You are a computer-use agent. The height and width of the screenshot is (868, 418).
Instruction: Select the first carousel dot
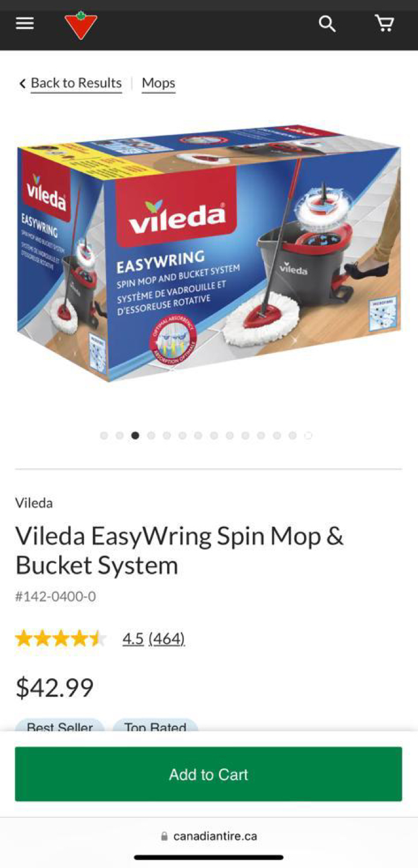point(104,435)
